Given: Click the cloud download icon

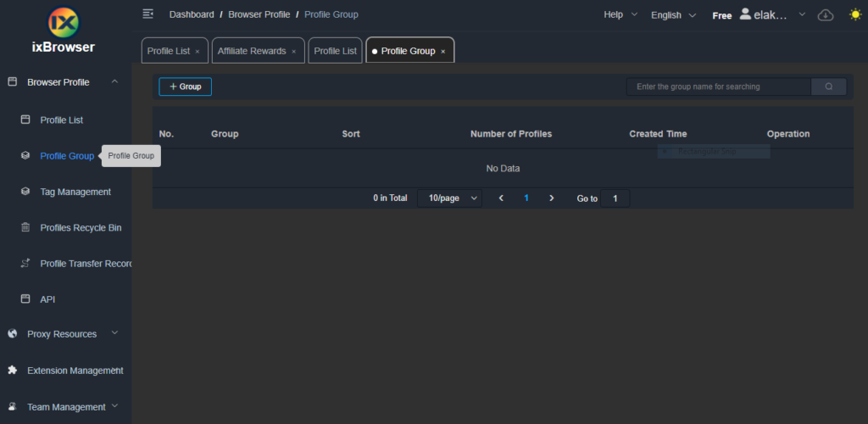Looking at the screenshot, I should click(825, 15).
